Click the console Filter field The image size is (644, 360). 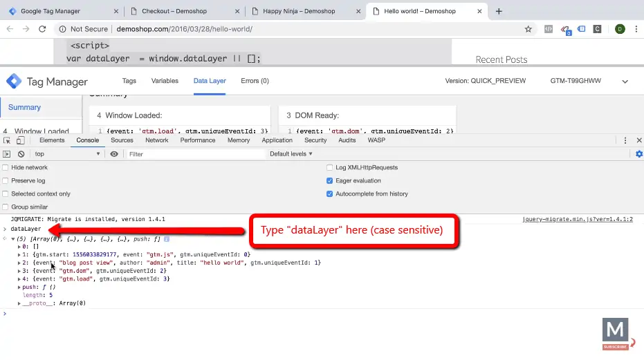click(x=196, y=154)
